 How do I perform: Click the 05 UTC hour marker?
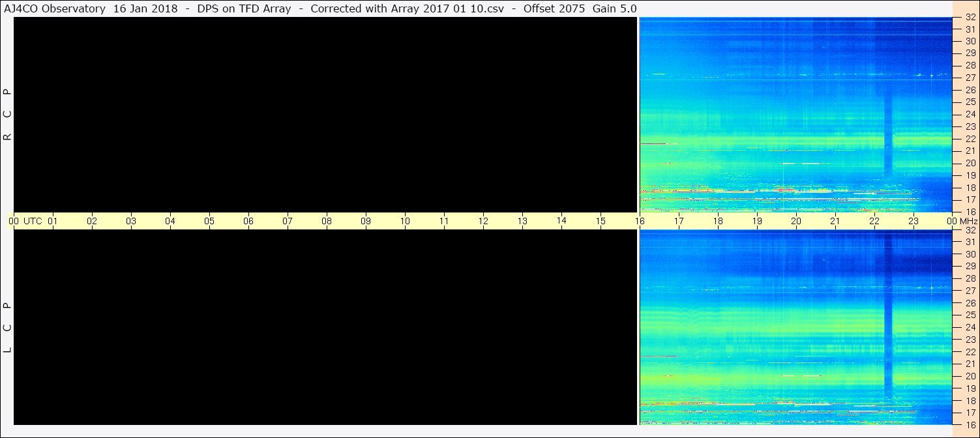coord(209,221)
